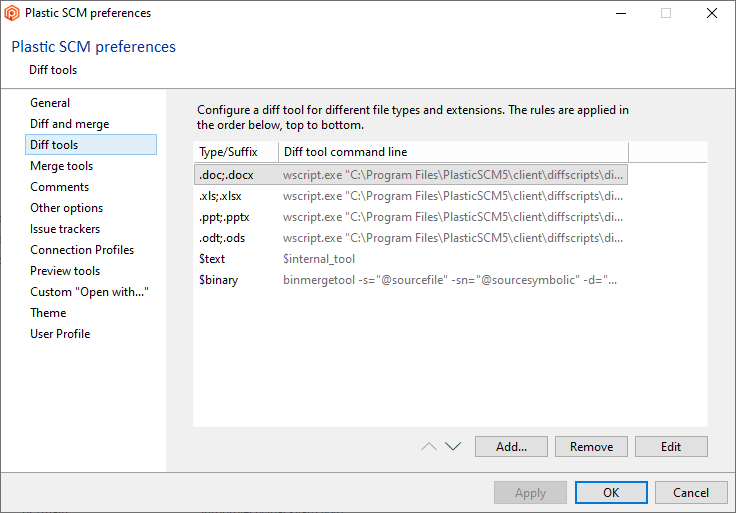This screenshot has width=736, height=513.
Task: Select the $binary rule row
Action: (x=411, y=280)
